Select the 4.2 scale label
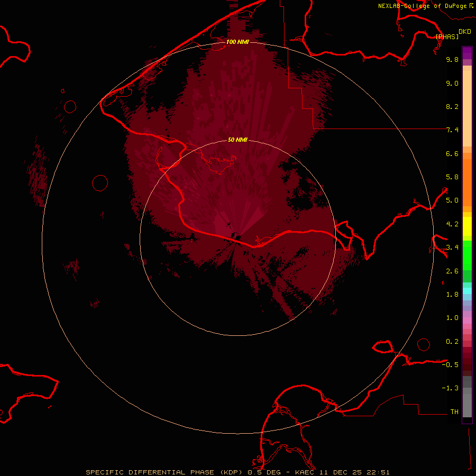This screenshot has height=476, width=476. click(x=452, y=224)
